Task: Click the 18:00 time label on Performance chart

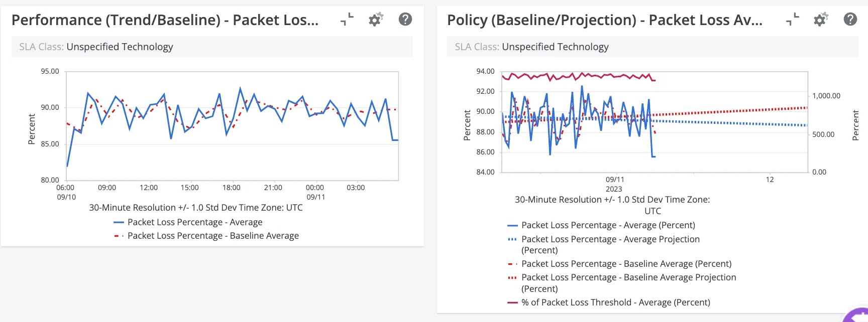Action: [231, 188]
